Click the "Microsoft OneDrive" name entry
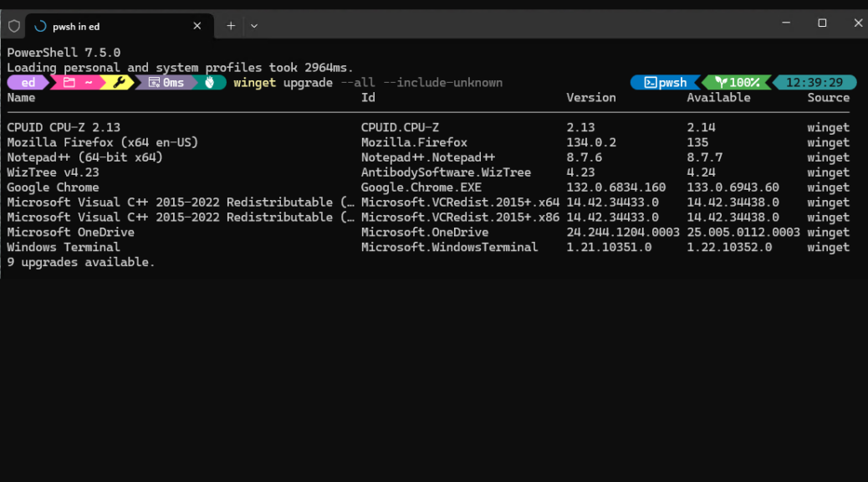868x482 pixels. click(x=71, y=232)
